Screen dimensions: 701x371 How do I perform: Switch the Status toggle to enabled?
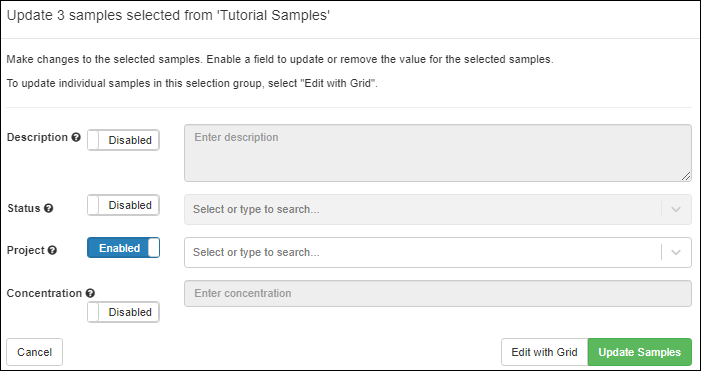[123, 205]
